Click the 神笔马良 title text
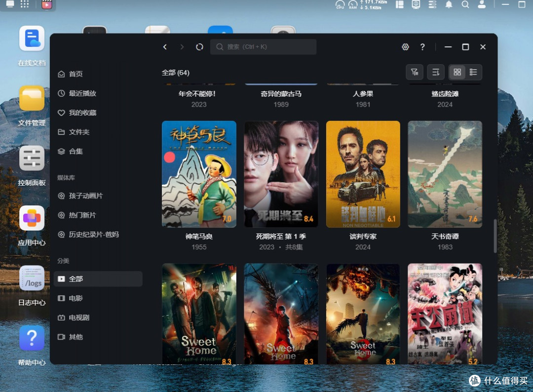Screen dimensions: 533x392 (199, 236)
